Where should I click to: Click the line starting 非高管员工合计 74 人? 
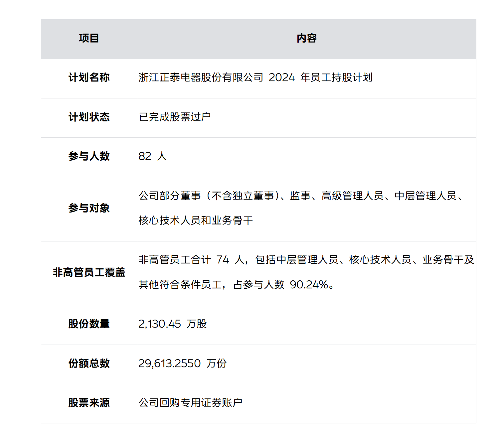(x=306, y=260)
